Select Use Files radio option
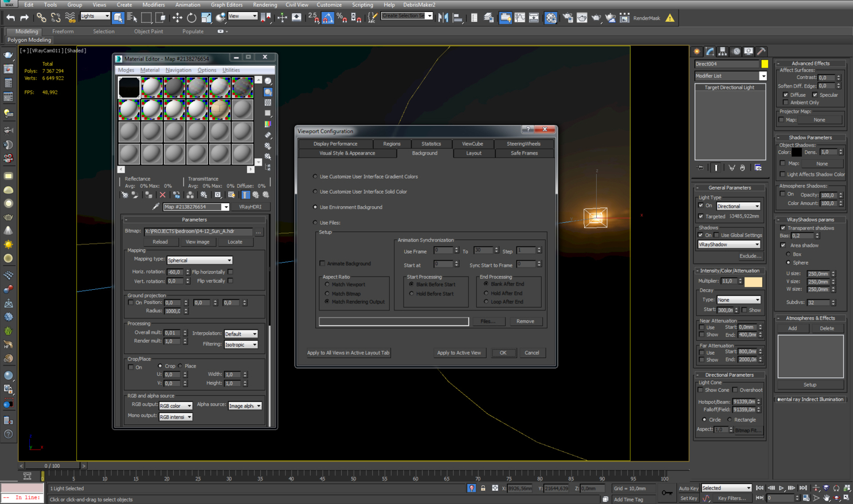The width and height of the screenshot is (853, 504). click(315, 222)
